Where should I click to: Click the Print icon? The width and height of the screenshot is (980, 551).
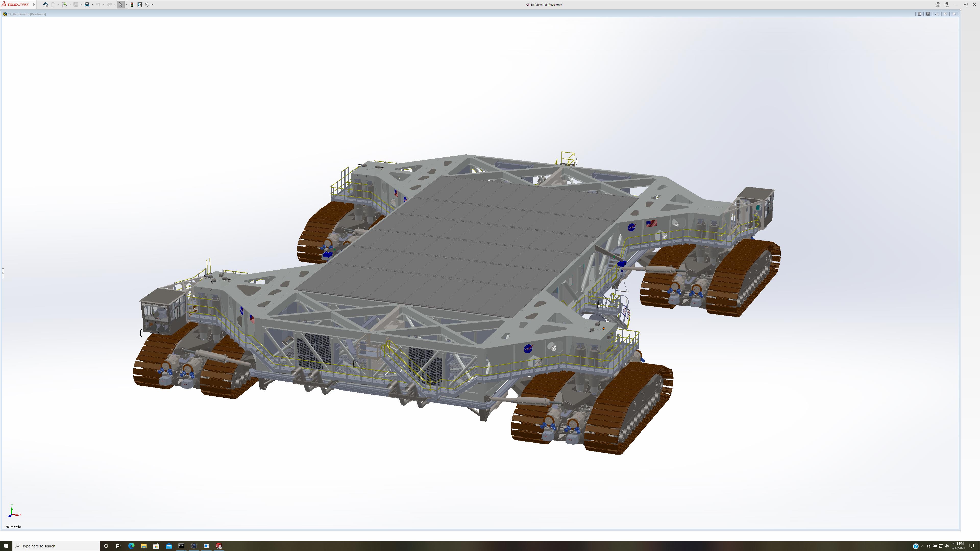pyautogui.click(x=87, y=5)
